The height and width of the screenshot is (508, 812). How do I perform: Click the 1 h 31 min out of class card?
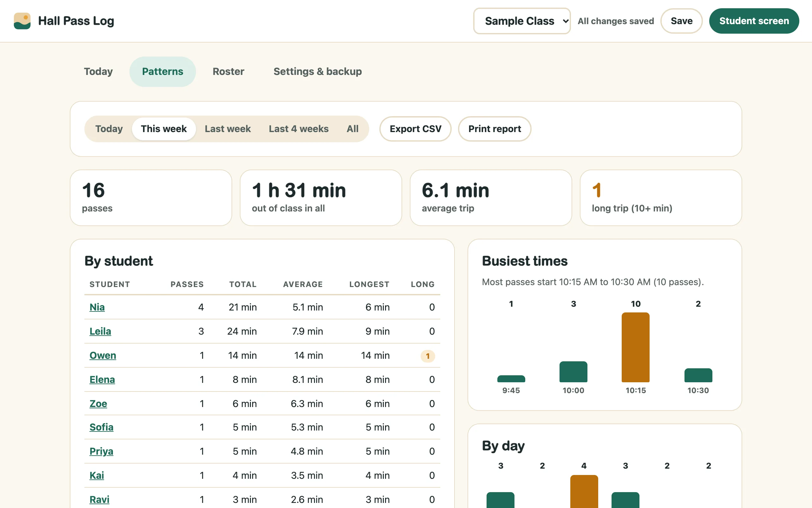click(321, 198)
